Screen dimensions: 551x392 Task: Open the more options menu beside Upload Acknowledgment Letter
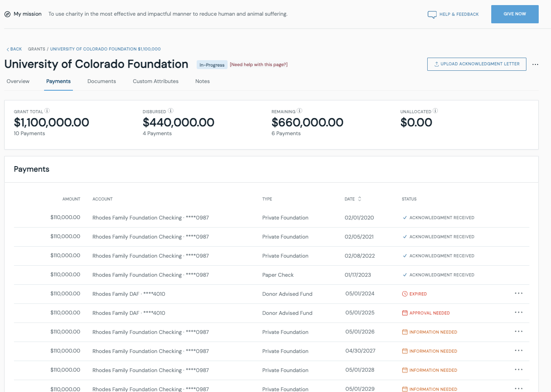tap(535, 64)
